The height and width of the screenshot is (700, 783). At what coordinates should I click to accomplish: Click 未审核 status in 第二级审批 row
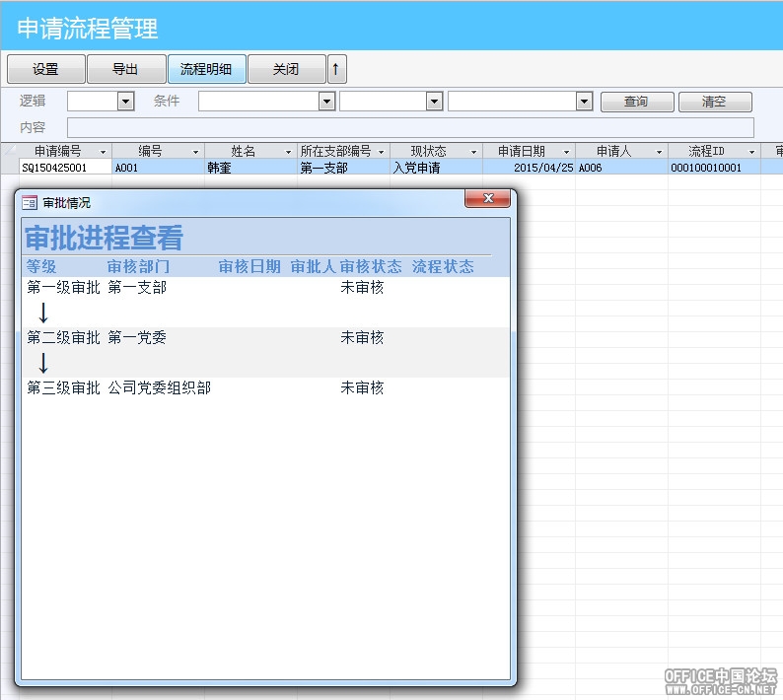[362, 337]
